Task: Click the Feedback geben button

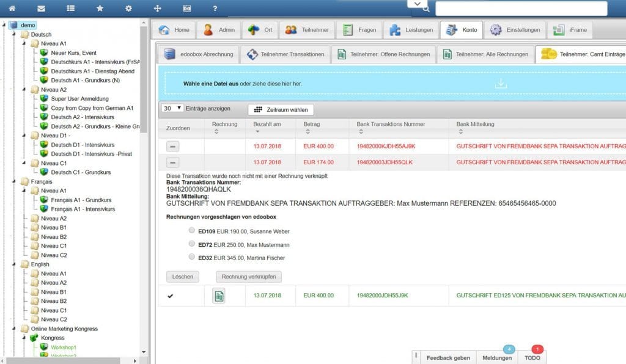Action: pos(448,358)
